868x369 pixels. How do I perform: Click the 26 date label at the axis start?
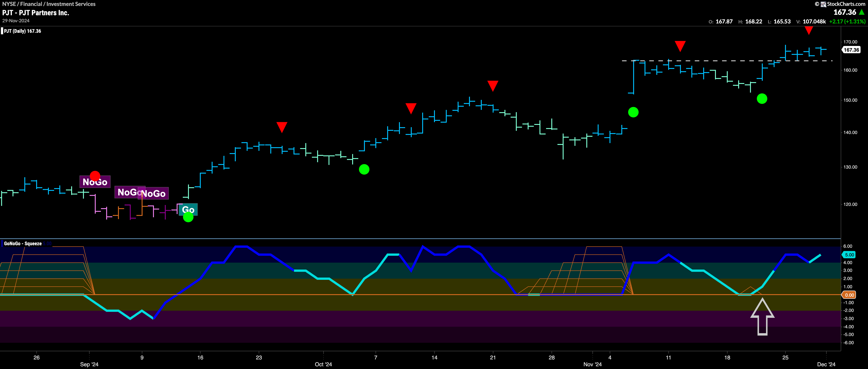click(36, 358)
